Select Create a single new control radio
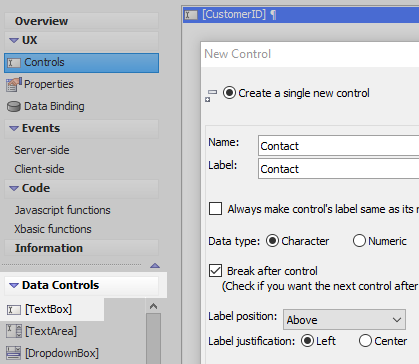The height and width of the screenshot is (364, 419). 229,93
